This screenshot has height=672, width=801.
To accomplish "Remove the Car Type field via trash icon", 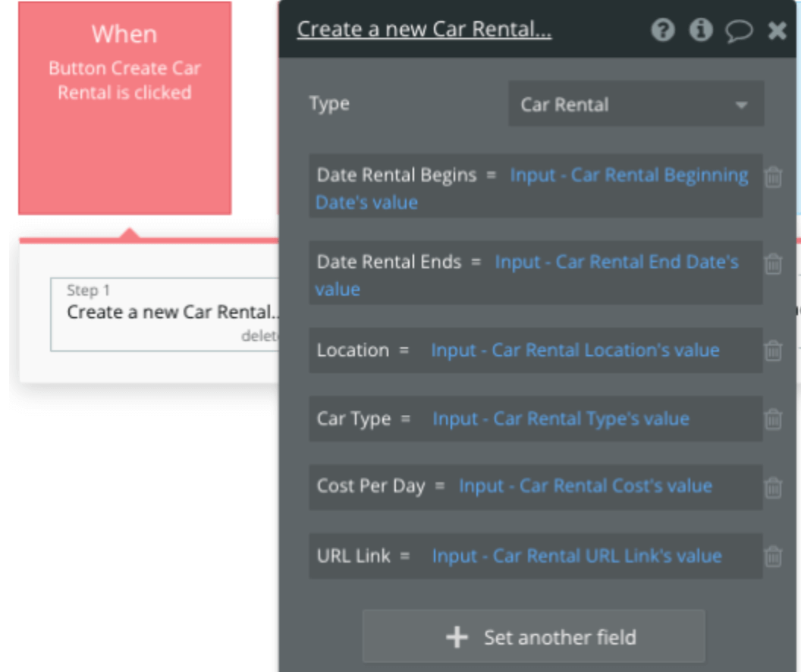I will click(x=774, y=418).
